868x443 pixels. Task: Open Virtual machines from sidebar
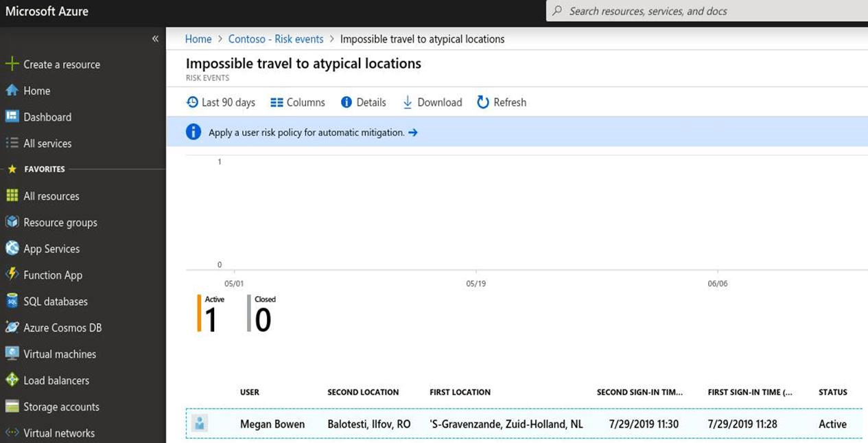click(60, 354)
